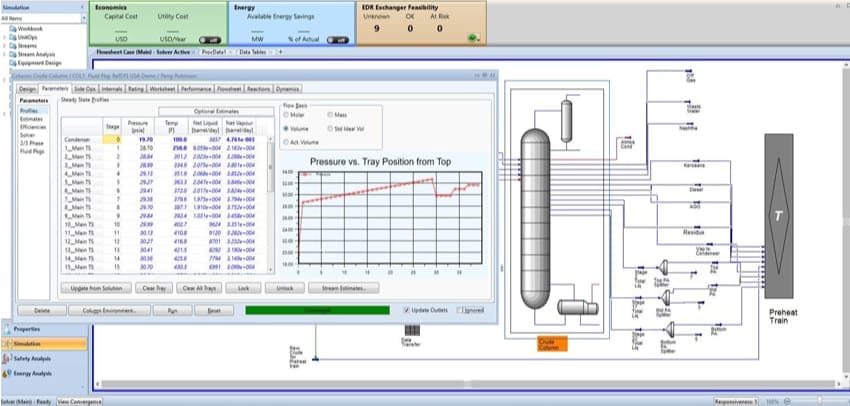
Task: Enable the Update Outlets checkbox
Action: tap(405, 310)
